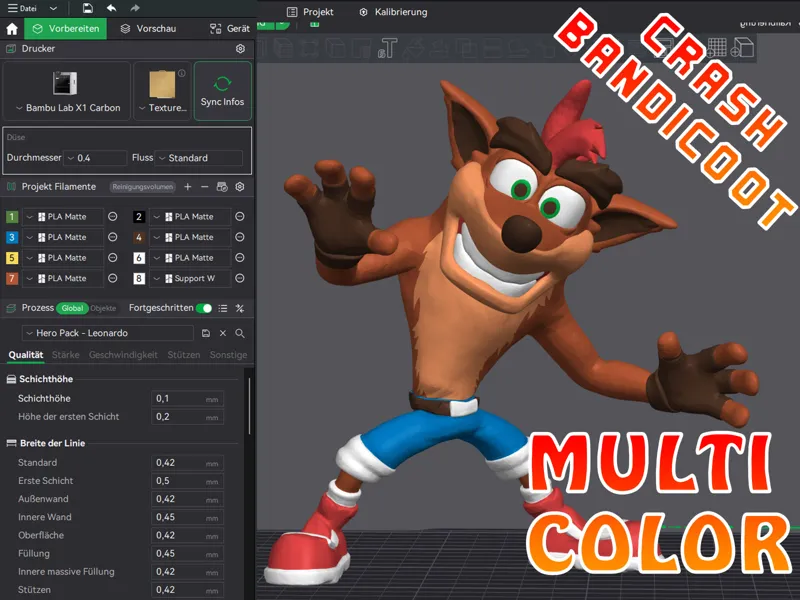This screenshot has width=800, height=600.
Task: Click Höhe der ersten Schicht field
Action: (x=187, y=417)
